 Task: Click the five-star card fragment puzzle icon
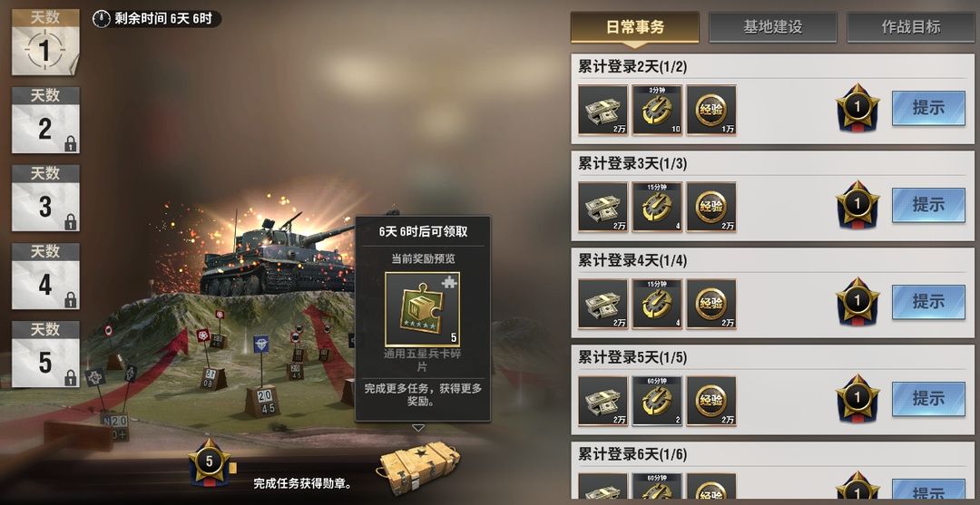[x=423, y=309]
